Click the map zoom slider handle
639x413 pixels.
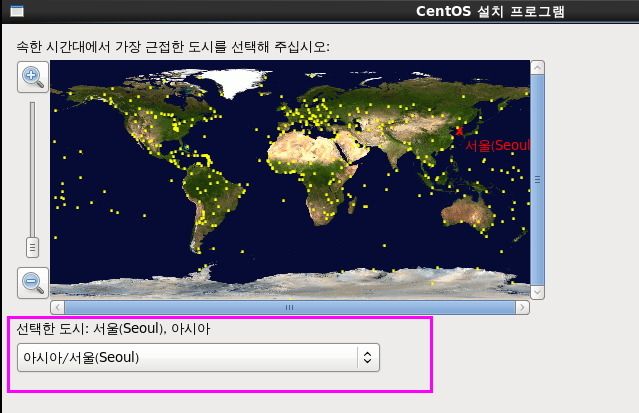(33, 247)
